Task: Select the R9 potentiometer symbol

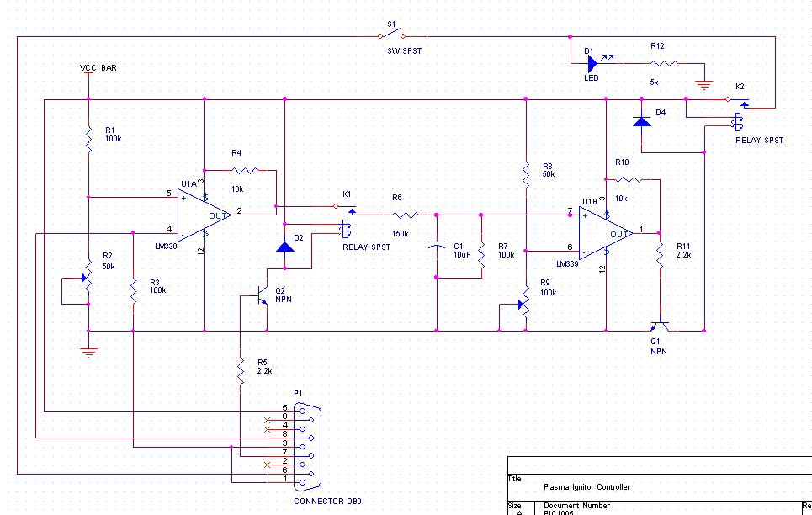Action: [524, 303]
